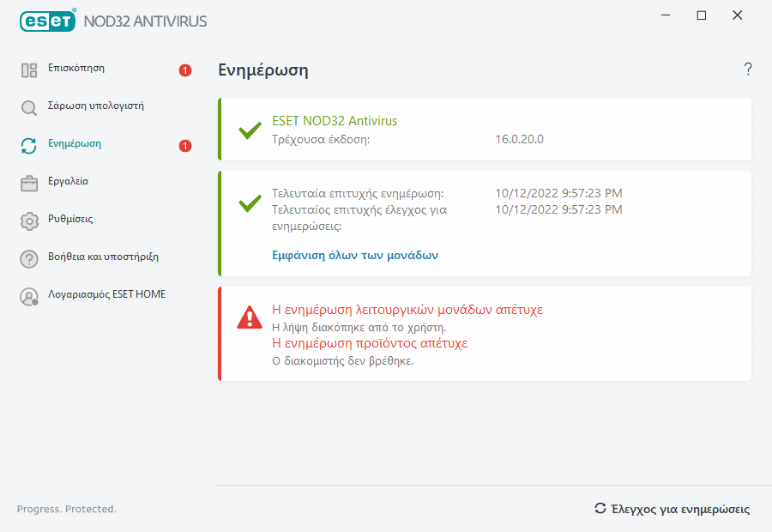Click the Σάρωση υπολογιστή magnifier icon

click(x=29, y=108)
